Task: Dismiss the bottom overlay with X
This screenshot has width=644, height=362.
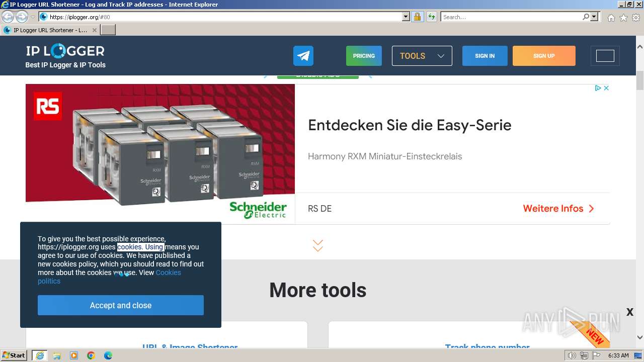Action: [x=630, y=312]
